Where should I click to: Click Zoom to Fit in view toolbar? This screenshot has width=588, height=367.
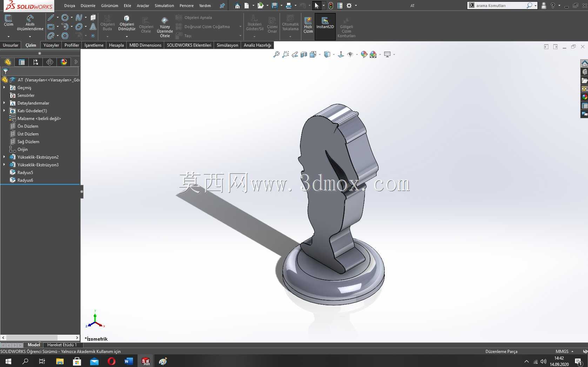click(276, 54)
